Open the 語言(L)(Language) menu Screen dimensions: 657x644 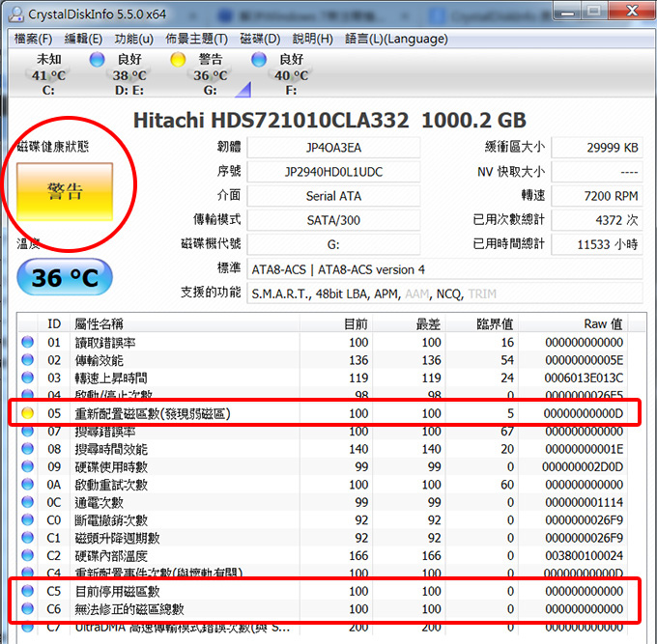click(x=396, y=39)
